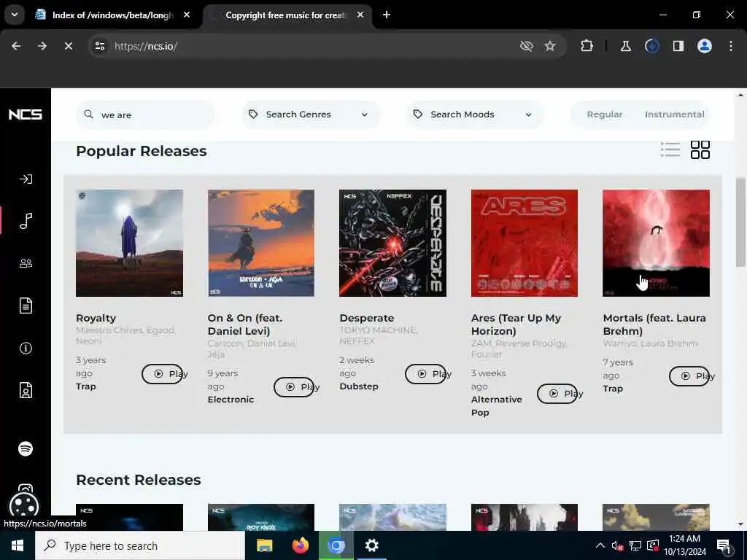Expand the Search Moods dropdown
Screen dimensions: 747x560
point(474,114)
